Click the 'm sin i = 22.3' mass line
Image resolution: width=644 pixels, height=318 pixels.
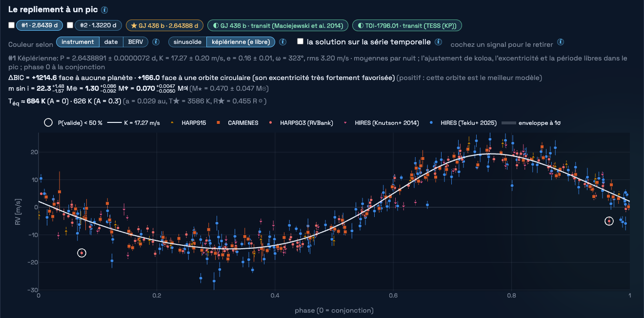coord(139,88)
